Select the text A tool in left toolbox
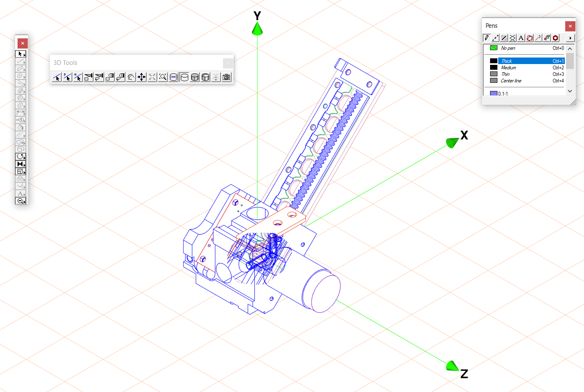 (20, 193)
